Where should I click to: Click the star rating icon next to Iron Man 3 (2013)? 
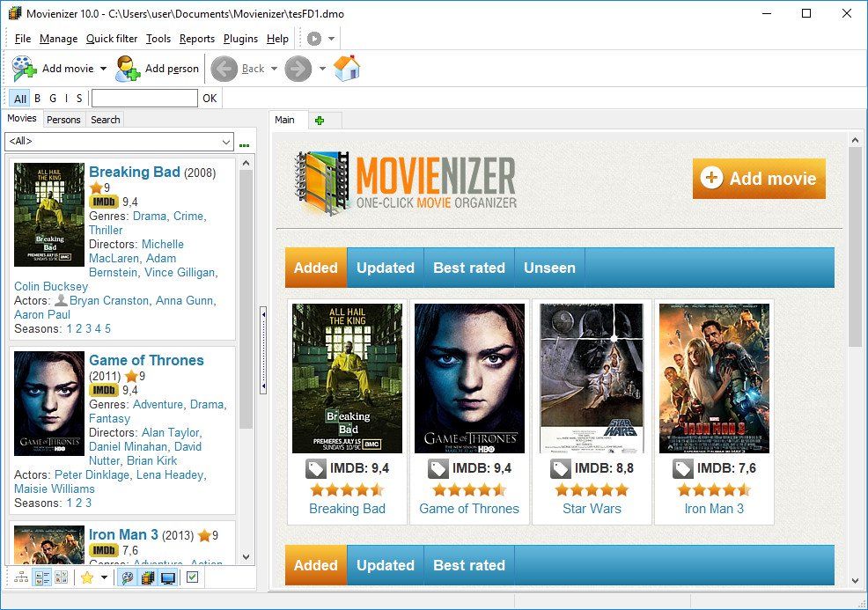pos(204,535)
